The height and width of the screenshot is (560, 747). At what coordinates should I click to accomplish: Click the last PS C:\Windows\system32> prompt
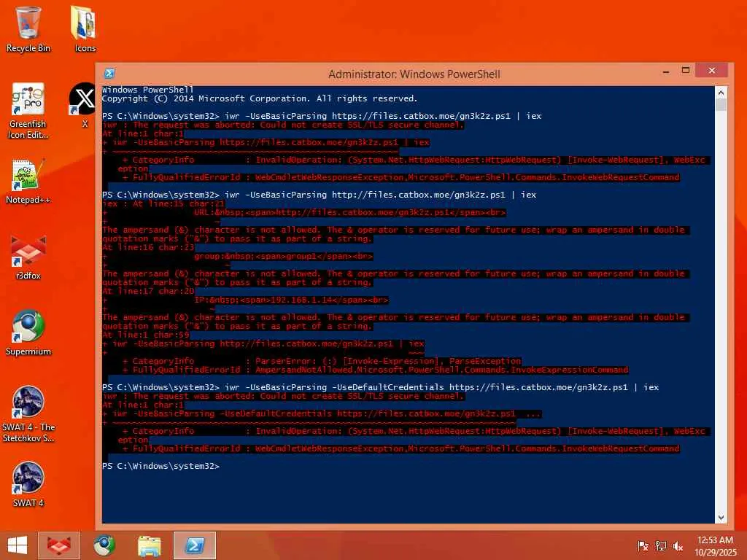point(161,466)
